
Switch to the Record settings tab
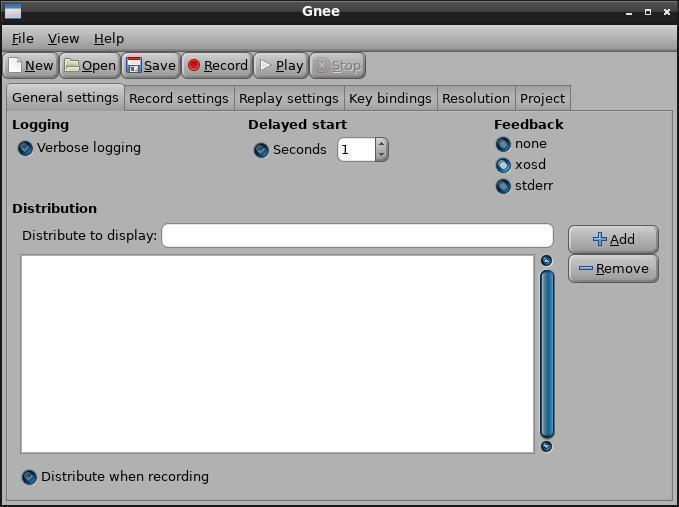[179, 98]
